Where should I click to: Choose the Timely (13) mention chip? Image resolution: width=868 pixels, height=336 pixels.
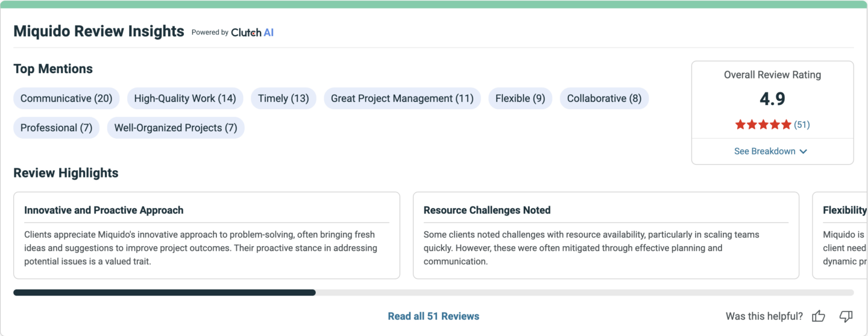(283, 98)
